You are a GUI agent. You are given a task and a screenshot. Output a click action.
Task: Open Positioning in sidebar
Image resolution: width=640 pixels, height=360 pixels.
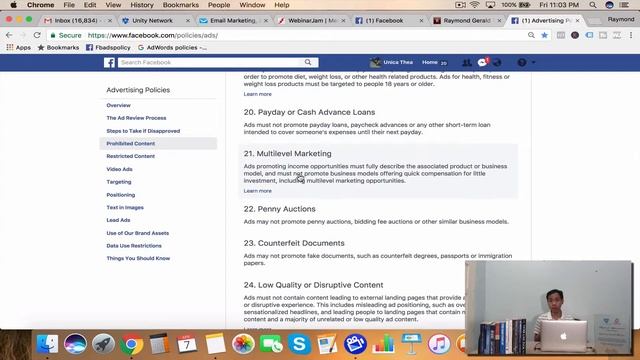tap(121, 195)
